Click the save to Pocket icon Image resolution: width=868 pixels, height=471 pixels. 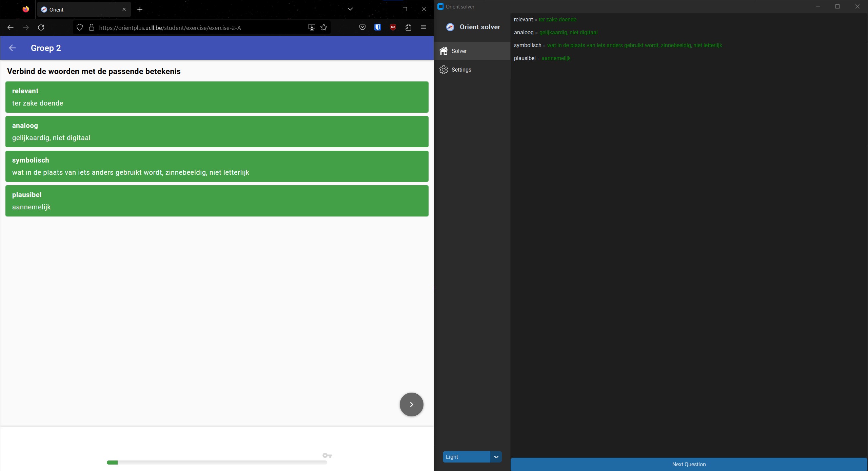pyautogui.click(x=362, y=27)
